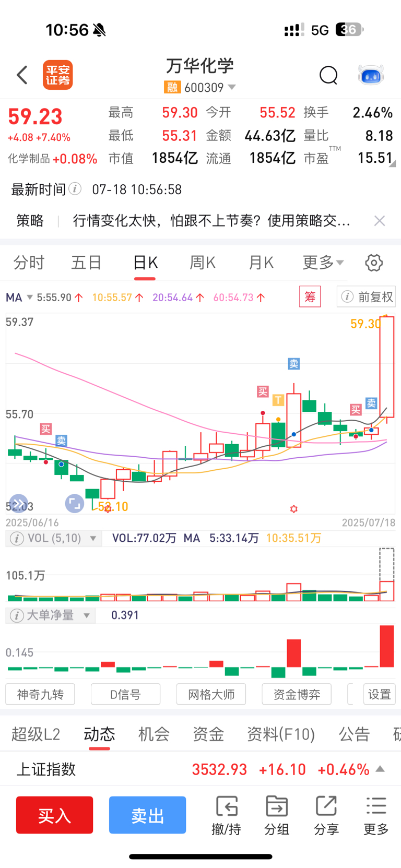
Task: Expand the 更多 chart period dropdown
Action: coord(323,263)
